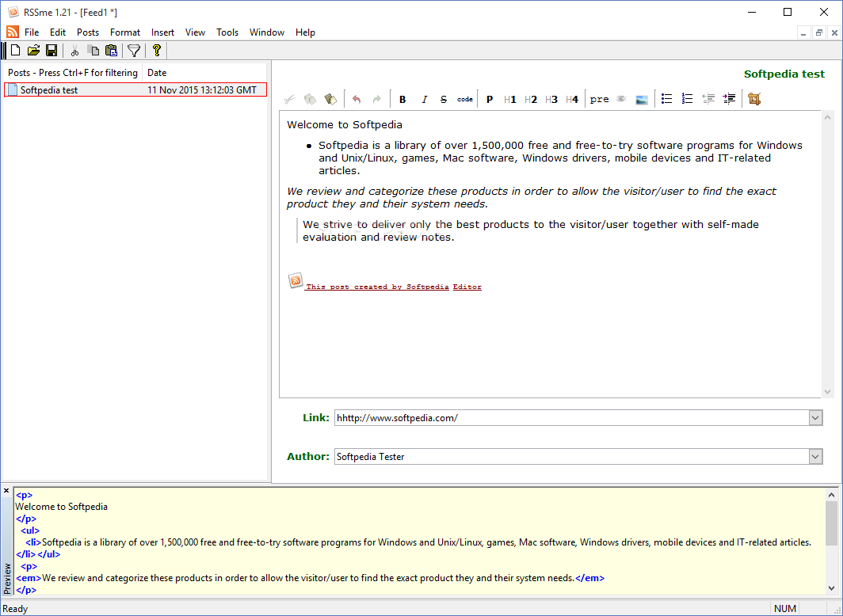The image size is (843, 616).
Task: Click the Softpedia test post title
Action: tap(784, 74)
